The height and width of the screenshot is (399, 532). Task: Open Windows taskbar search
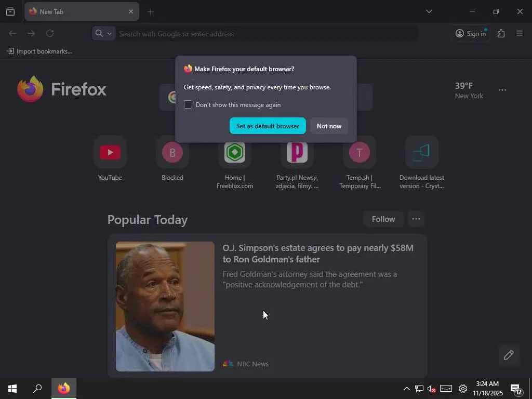(37, 389)
